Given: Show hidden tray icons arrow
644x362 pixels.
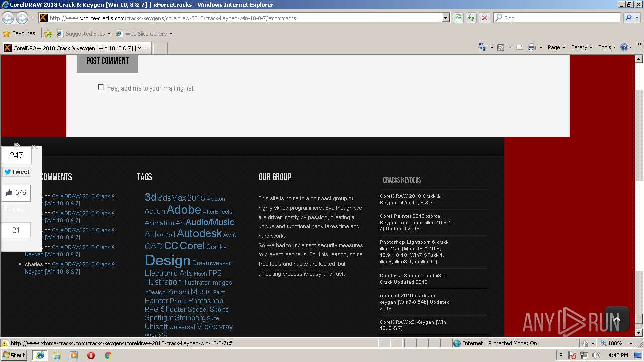Looking at the screenshot, I should click(x=561, y=355).
